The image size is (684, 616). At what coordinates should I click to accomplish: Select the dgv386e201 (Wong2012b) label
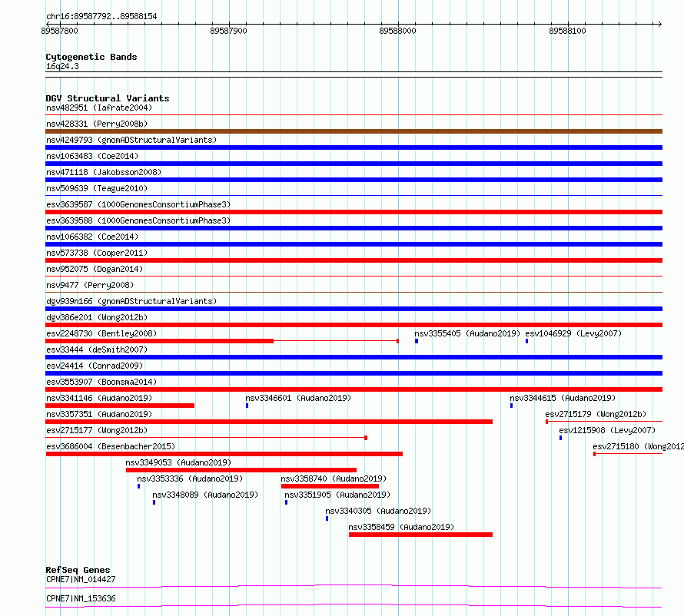(97, 317)
